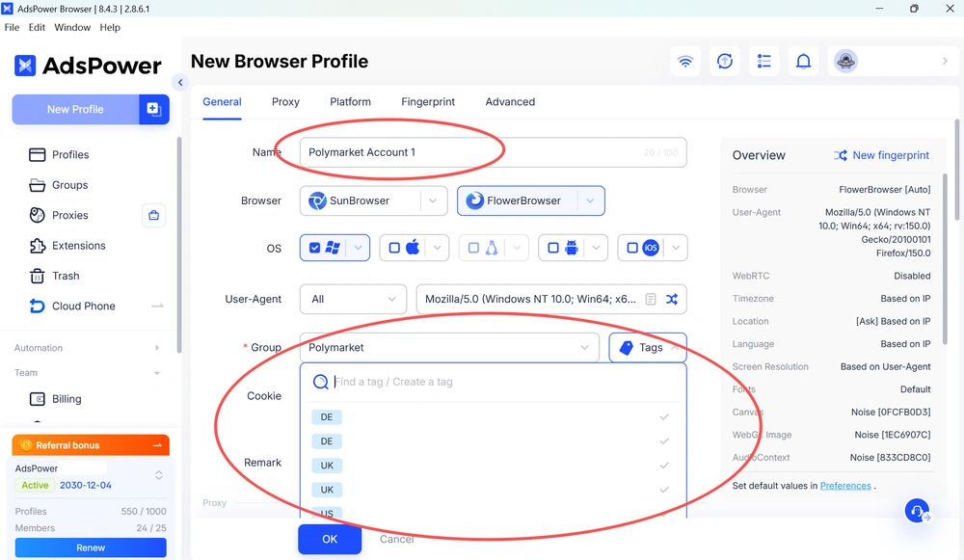Switch to the Platform tab

[x=350, y=102]
